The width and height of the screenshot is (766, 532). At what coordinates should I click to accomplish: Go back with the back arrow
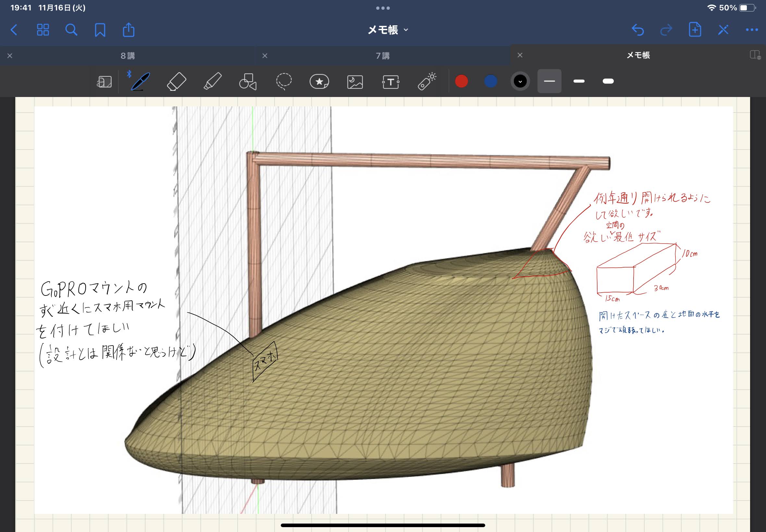coord(14,30)
